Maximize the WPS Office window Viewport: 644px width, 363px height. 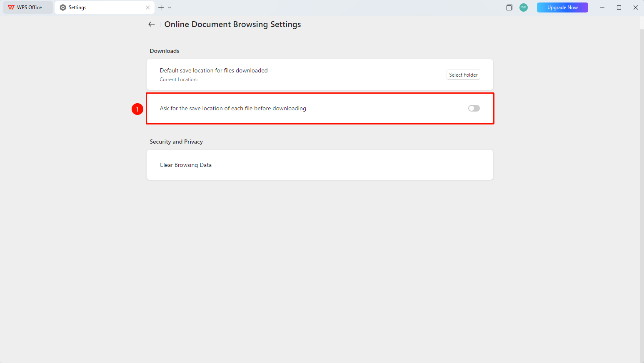619,7
